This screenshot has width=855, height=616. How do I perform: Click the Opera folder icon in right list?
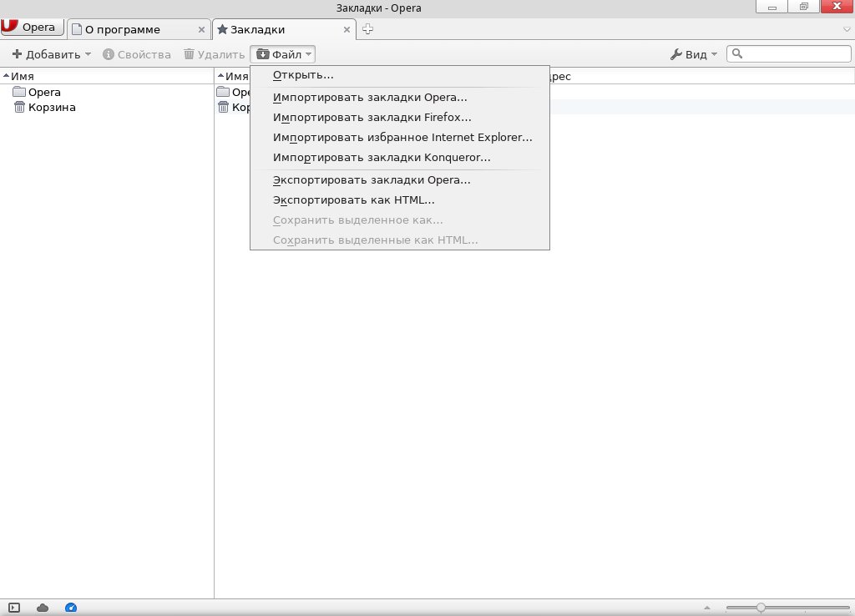[x=222, y=92]
